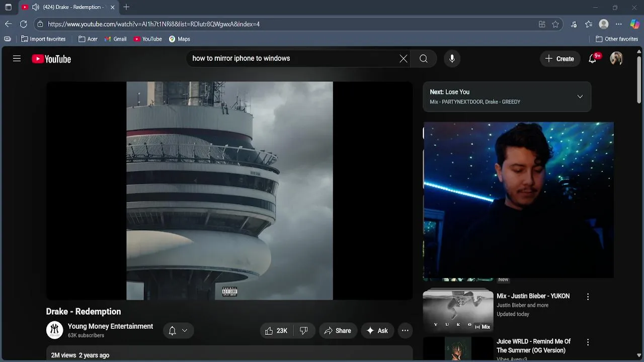Dislike the video with thumbs down
This screenshot has width=644, height=362.
tap(304, 330)
